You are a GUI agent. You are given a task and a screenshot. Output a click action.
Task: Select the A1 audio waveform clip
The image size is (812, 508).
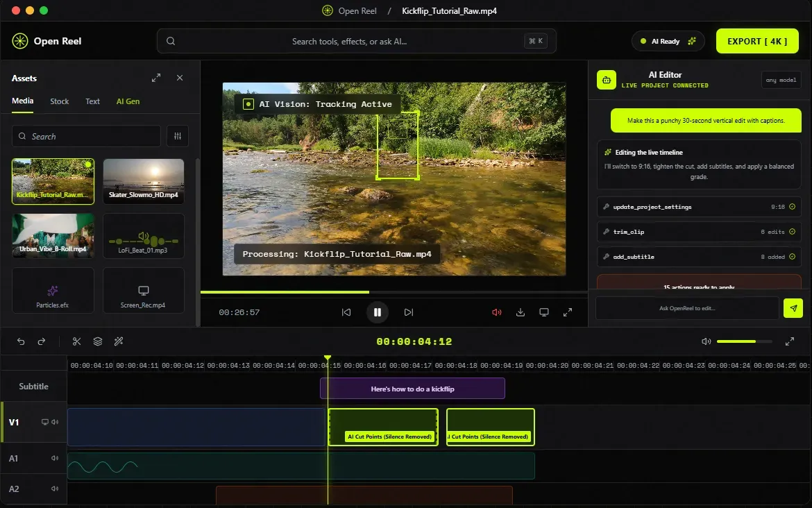[x=301, y=466]
